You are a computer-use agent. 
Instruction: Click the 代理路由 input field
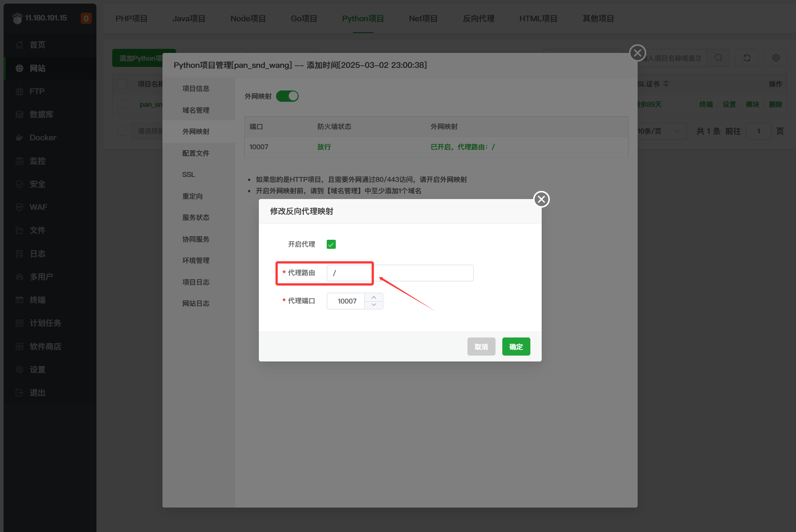pyautogui.click(x=400, y=273)
